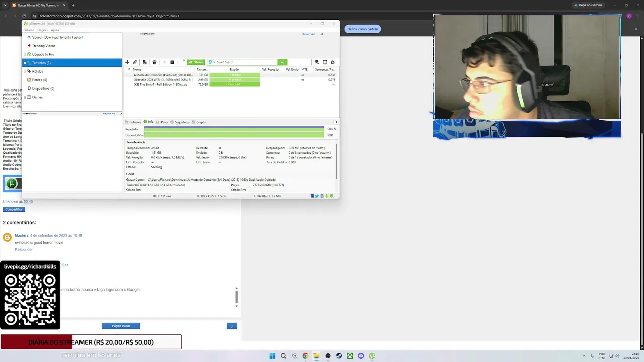644x362 pixels.
Task: Open uTorrent from the taskbar
Action: click(x=372, y=356)
